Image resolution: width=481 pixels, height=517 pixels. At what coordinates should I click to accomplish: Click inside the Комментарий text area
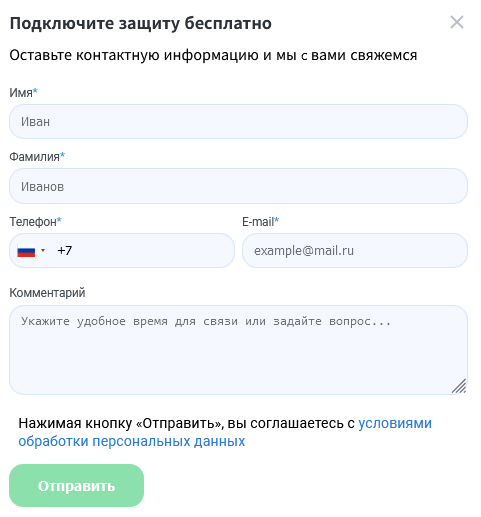point(238,350)
